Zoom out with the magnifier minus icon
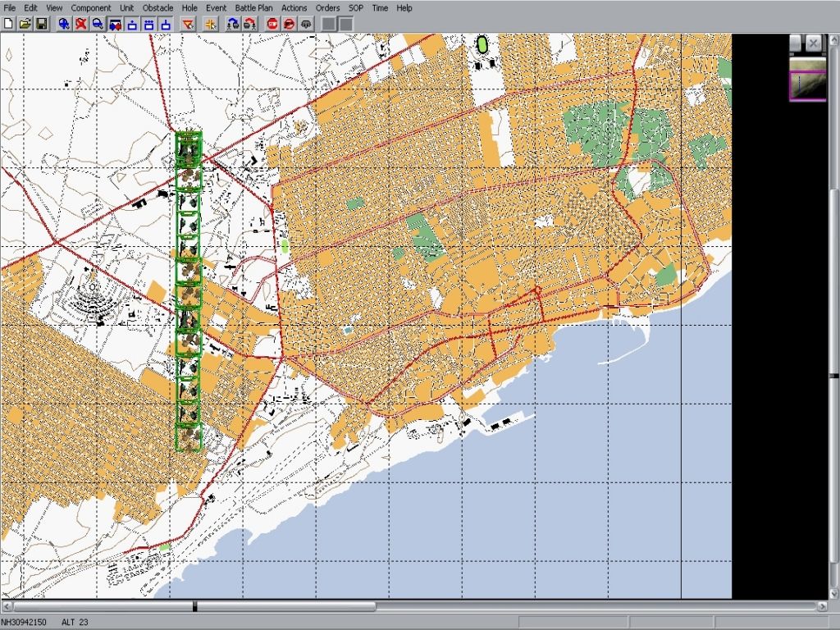Image resolution: width=840 pixels, height=630 pixels. pyautogui.click(x=98, y=24)
